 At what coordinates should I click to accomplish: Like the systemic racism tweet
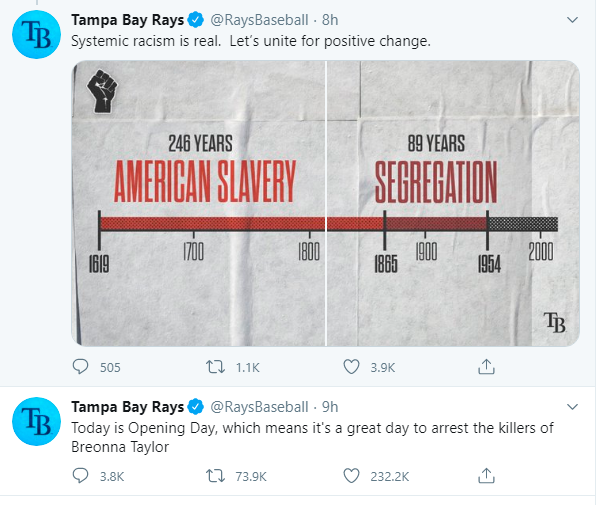(x=351, y=367)
